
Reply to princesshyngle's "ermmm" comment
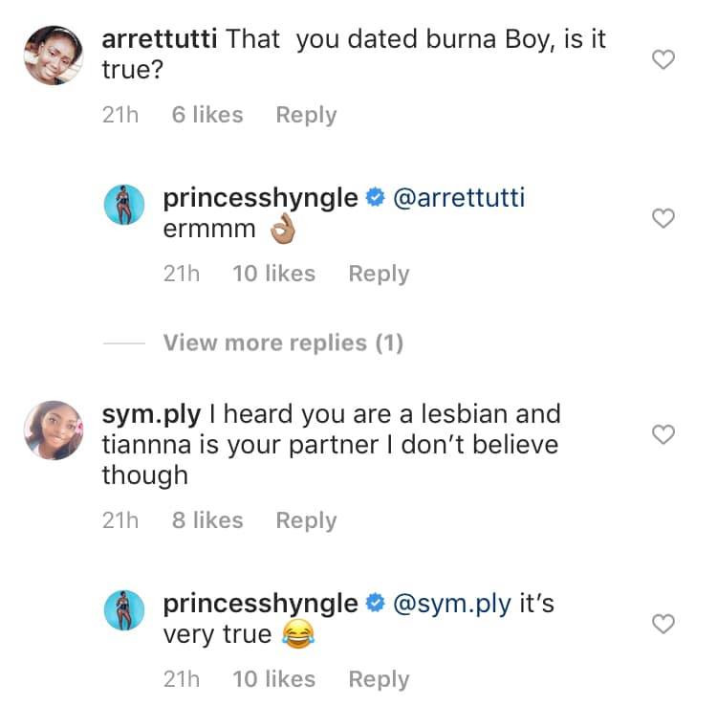point(379,274)
